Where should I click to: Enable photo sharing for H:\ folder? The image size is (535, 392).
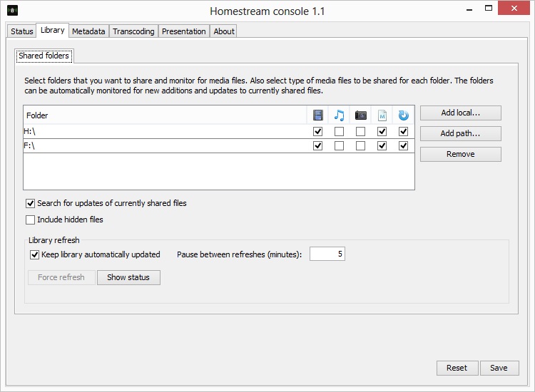(x=360, y=132)
